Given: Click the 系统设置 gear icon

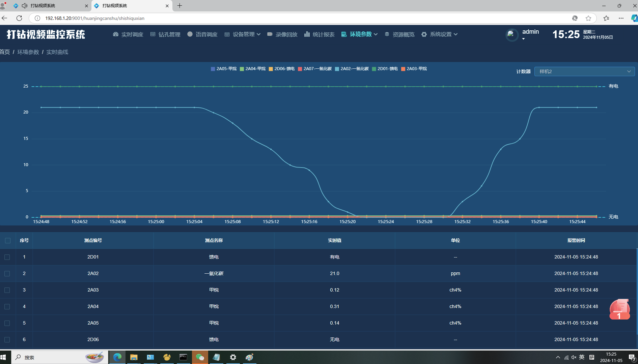Looking at the screenshot, I should 424,34.
